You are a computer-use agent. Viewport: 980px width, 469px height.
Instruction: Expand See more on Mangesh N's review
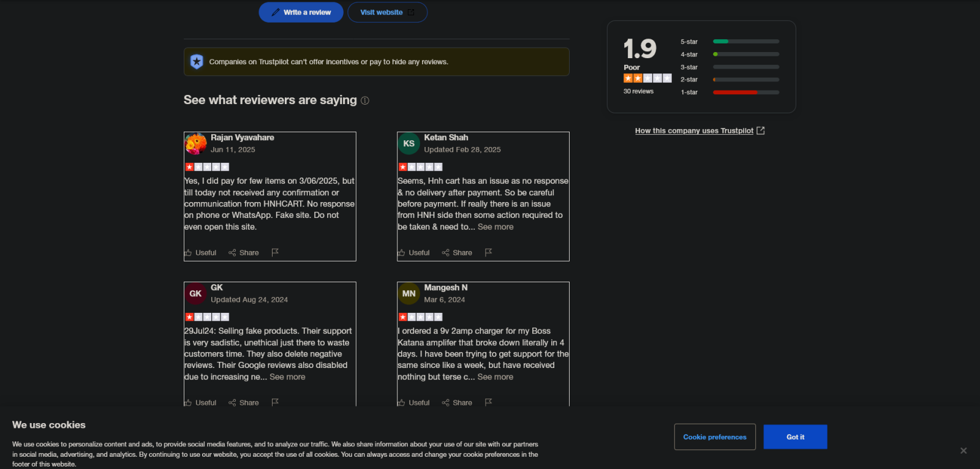[x=496, y=377]
